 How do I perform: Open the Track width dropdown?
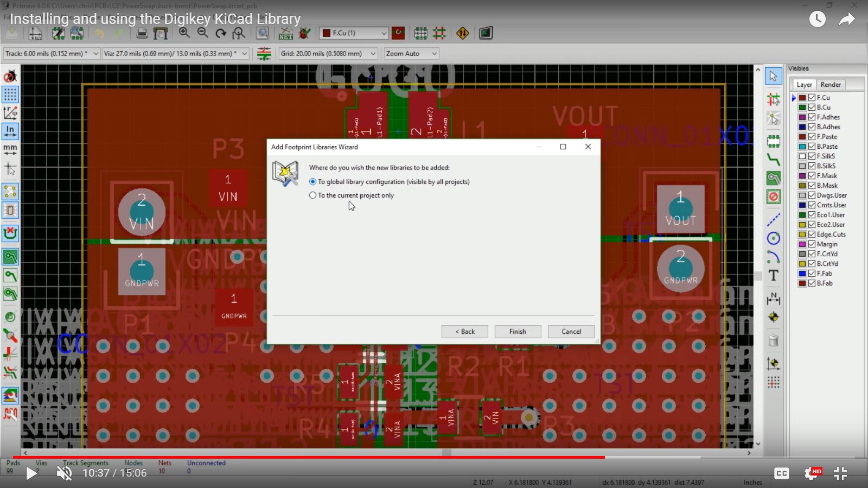click(52, 54)
